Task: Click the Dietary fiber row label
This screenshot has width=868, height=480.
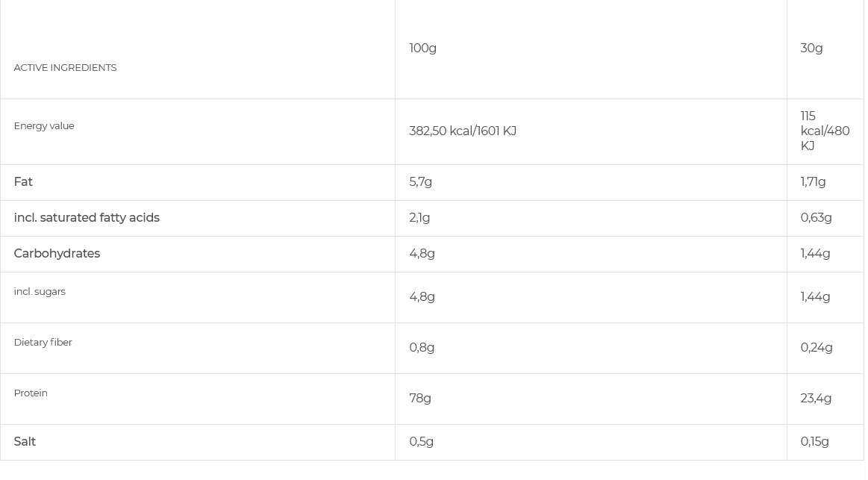Action: (x=43, y=343)
